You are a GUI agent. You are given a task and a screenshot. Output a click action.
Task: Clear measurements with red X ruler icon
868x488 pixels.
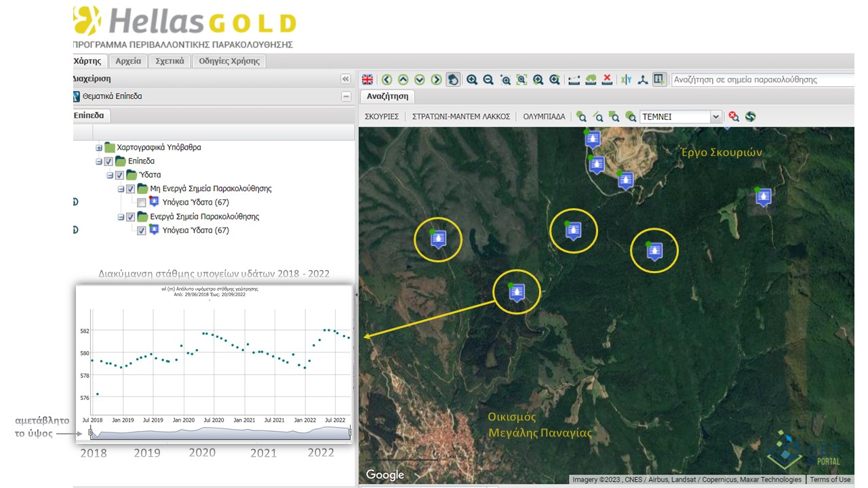point(608,79)
